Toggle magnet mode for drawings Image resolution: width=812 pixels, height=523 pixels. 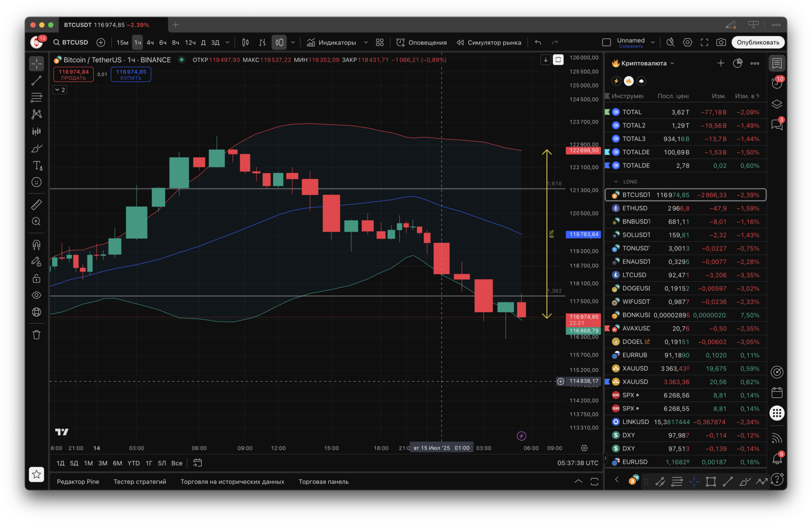[37, 245]
